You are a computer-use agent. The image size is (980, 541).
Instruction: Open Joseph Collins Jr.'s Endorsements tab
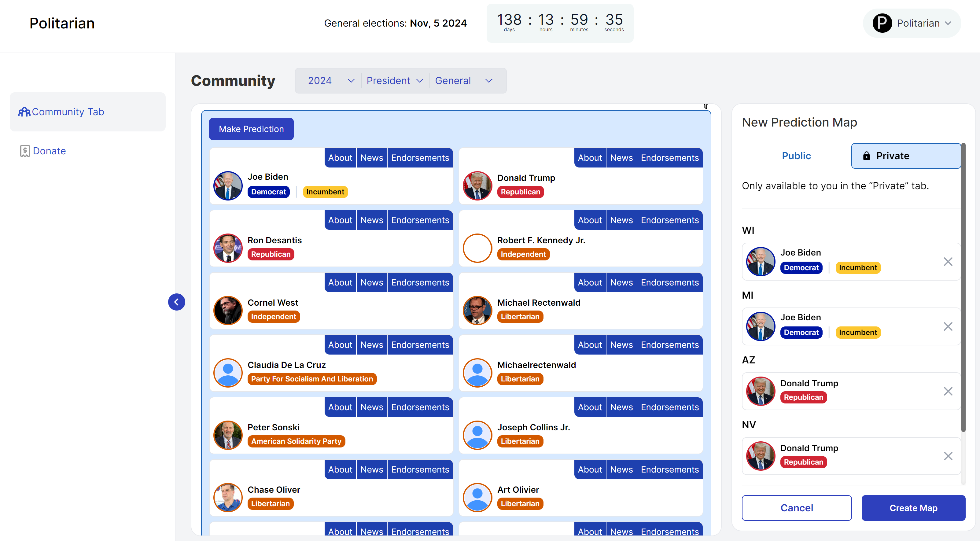(669, 407)
